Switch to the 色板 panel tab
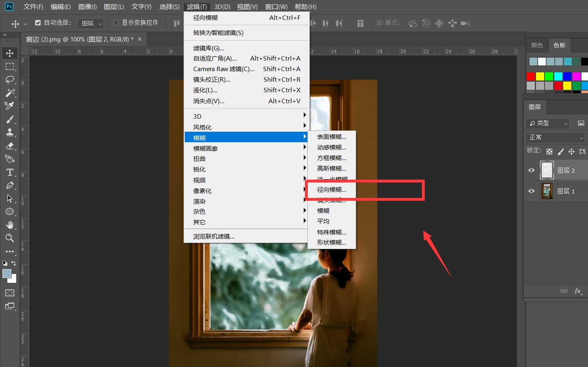The width and height of the screenshot is (588, 367). [559, 45]
